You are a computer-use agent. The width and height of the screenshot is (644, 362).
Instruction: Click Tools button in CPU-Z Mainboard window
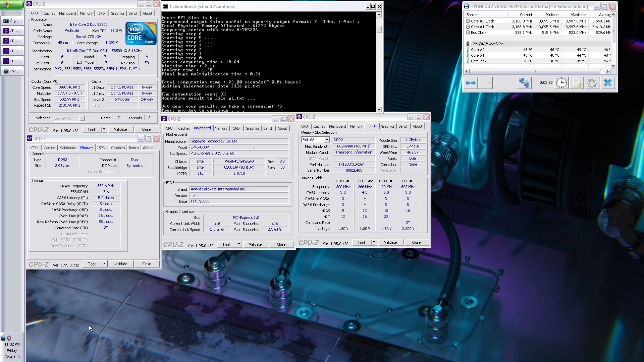tap(227, 244)
